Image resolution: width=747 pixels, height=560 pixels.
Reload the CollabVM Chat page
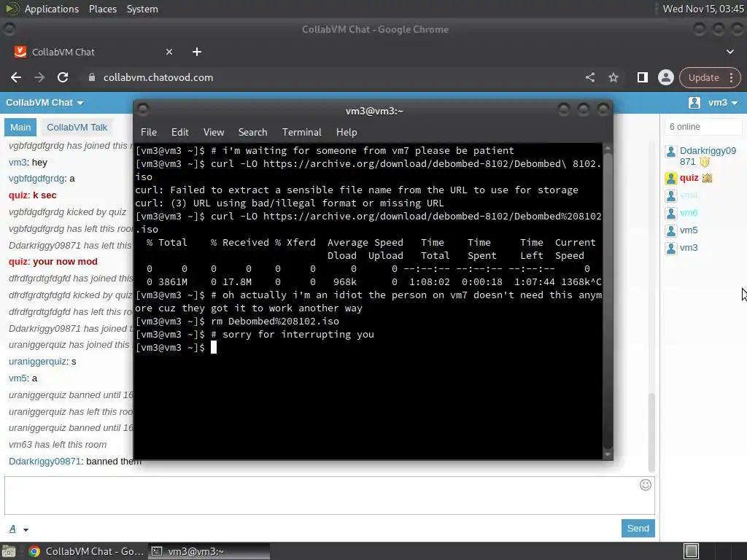pos(63,77)
